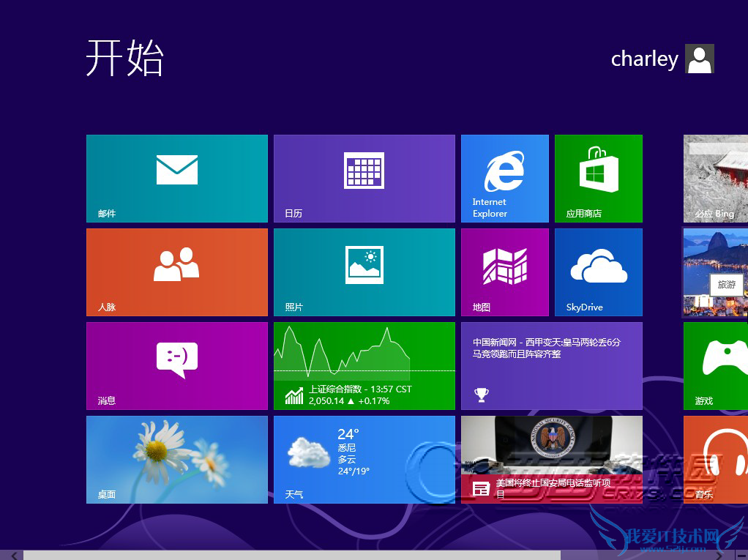Open the News tile about 美国国安局
This screenshot has width=748, height=560.
tap(552, 460)
